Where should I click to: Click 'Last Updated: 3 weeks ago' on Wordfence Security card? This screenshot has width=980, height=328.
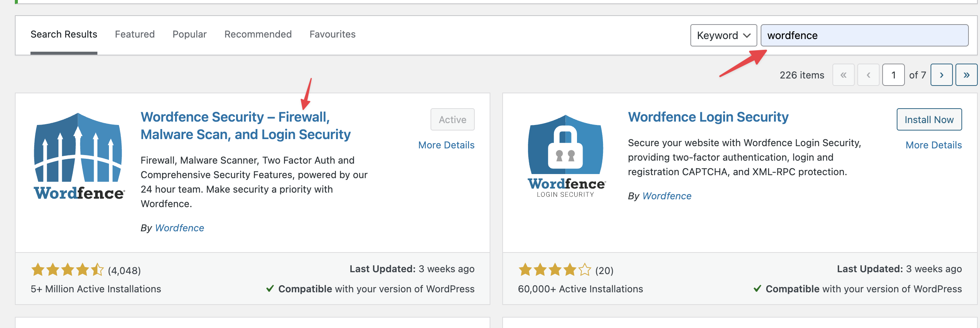412,269
